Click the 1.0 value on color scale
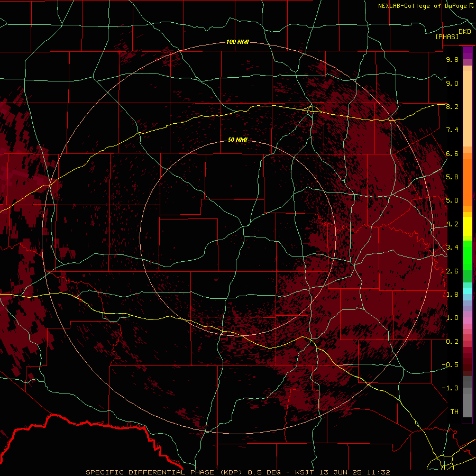Viewport: 476px width, 476px height. coord(452,318)
